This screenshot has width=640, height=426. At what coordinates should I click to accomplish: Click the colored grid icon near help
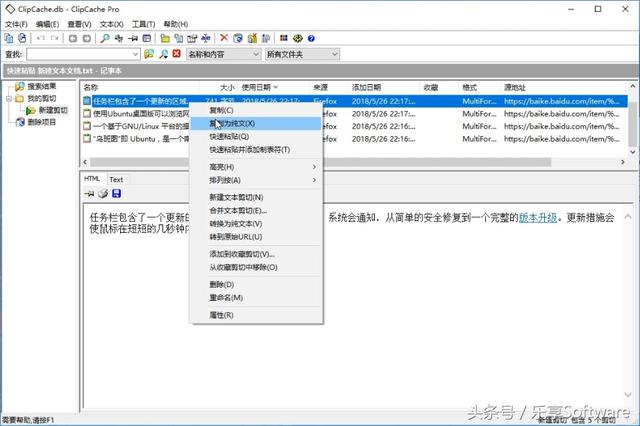[x=284, y=38]
